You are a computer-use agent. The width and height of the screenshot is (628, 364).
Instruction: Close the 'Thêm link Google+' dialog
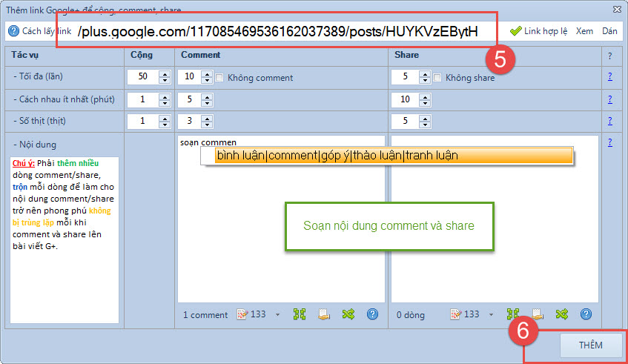pos(617,9)
